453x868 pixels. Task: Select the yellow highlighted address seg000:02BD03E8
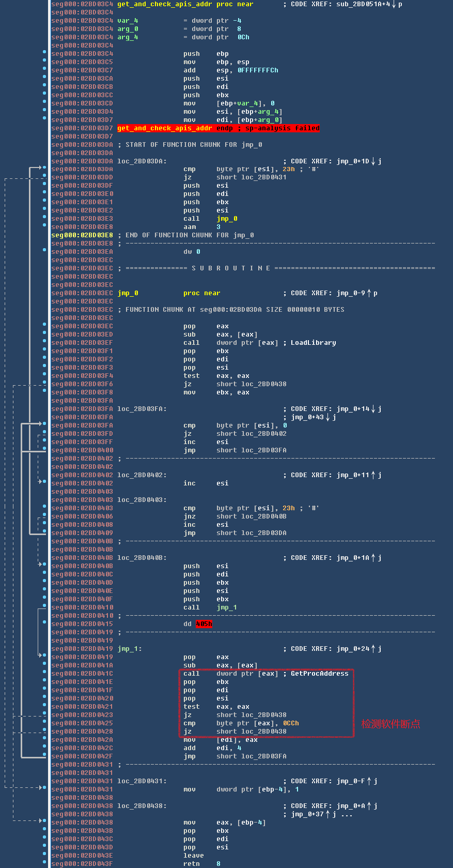[x=82, y=235]
